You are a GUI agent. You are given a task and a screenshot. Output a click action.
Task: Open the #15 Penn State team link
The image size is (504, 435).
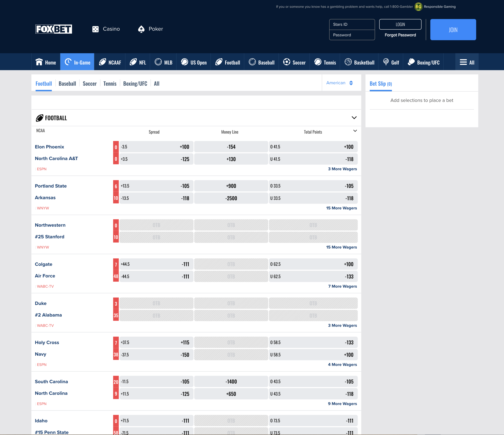point(52,432)
